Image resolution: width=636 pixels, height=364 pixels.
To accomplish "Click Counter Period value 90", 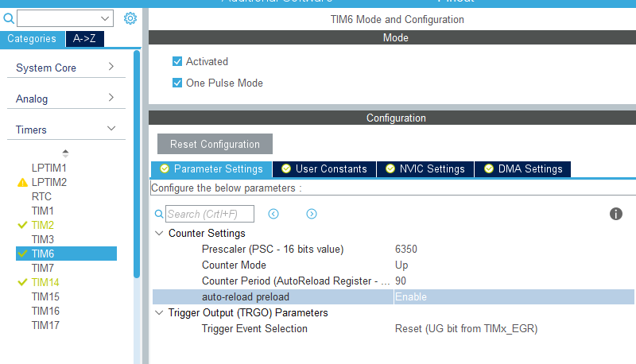I will (x=401, y=281).
